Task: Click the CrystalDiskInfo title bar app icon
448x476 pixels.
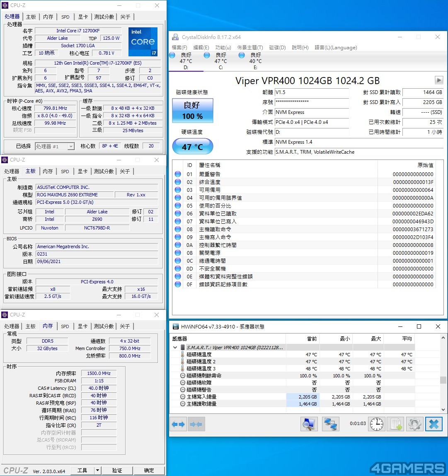Action: (x=175, y=37)
